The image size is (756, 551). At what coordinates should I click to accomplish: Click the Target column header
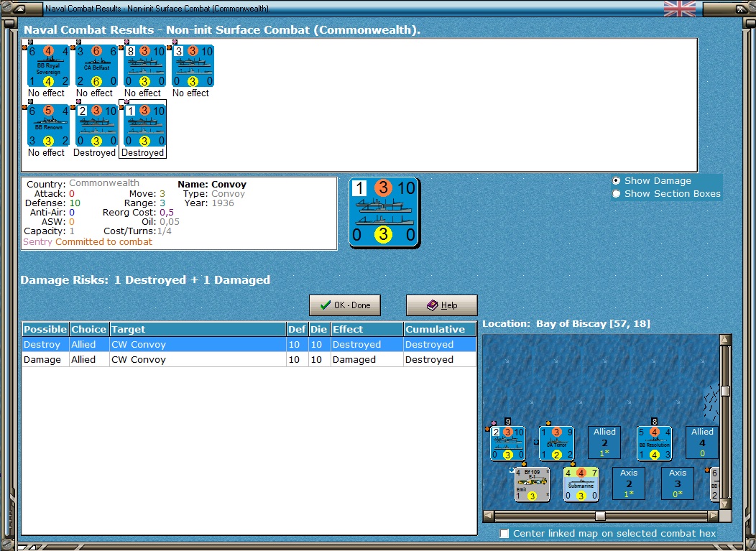[198, 329]
